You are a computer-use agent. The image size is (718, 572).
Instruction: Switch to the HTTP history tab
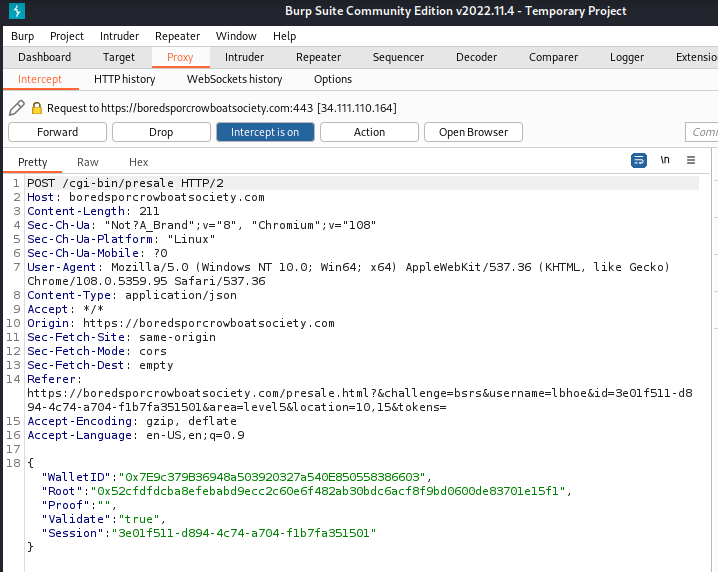pos(124,79)
